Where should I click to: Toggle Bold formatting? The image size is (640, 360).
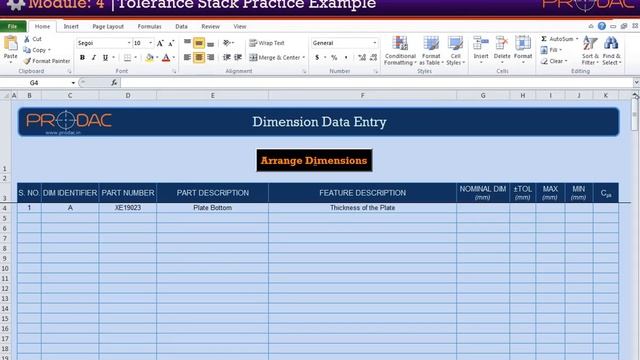[82, 58]
